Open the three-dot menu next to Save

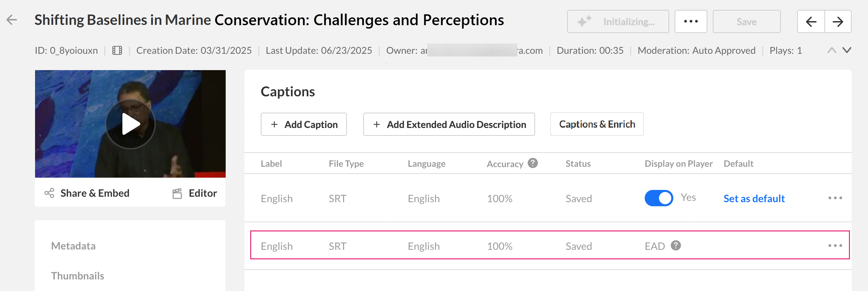point(691,21)
